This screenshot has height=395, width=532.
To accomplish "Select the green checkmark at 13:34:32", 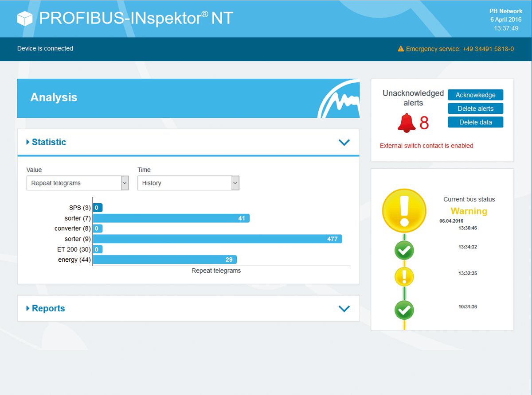I will pos(404,251).
